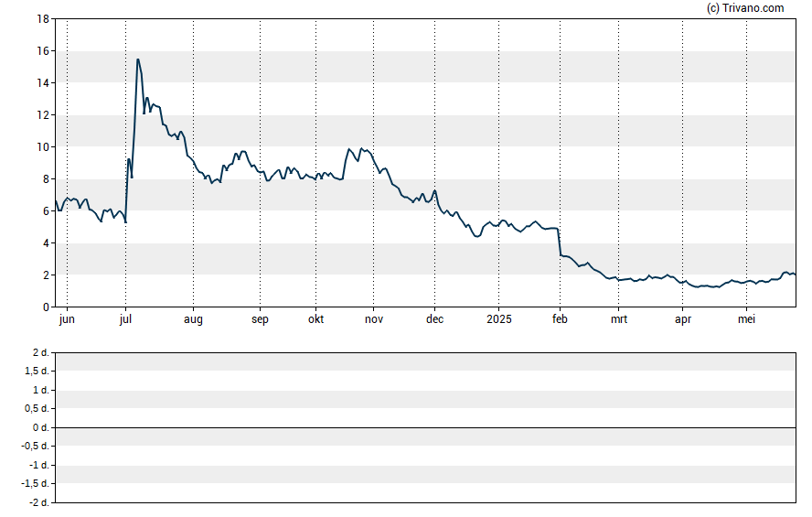Click the price axis value 4
812x517 pixels.
tap(46, 243)
